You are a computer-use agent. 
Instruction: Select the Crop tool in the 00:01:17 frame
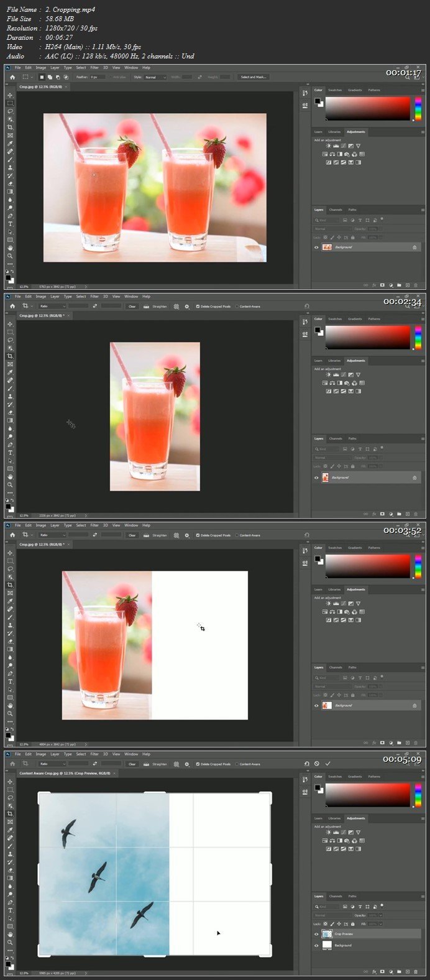click(10, 127)
